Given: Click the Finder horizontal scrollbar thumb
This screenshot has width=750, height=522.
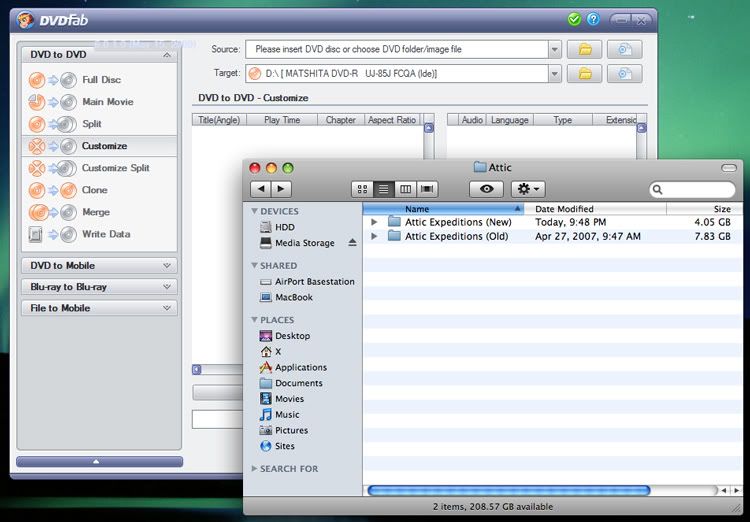Looking at the screenshot, I should point(509,490).
